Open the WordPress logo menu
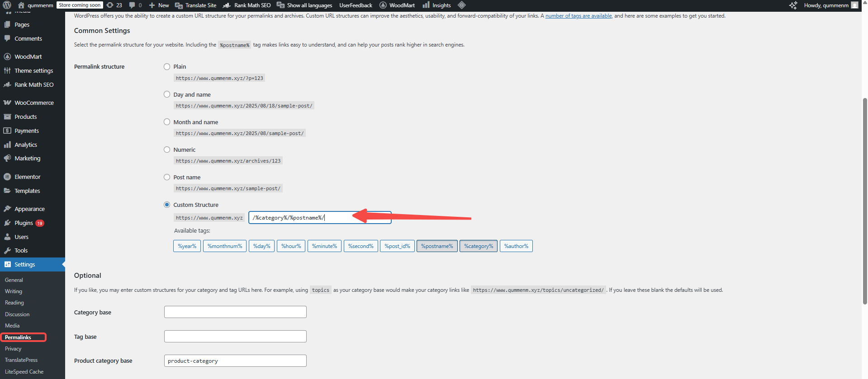Image resolution: width=868 pixels, height=379 pixels. [7, 5]
